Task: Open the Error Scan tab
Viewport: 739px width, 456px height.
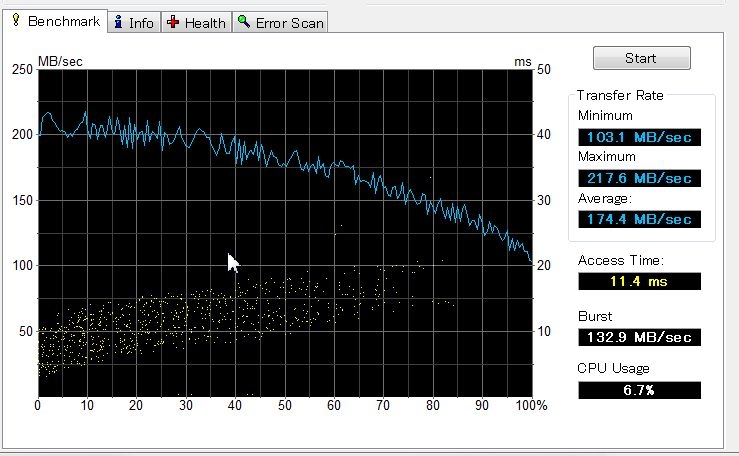Action: (x=280, y=23)
